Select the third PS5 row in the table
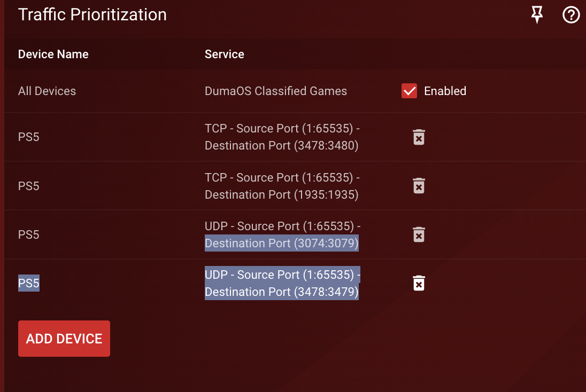The image size is (586, 392). (x=28, y=234)
